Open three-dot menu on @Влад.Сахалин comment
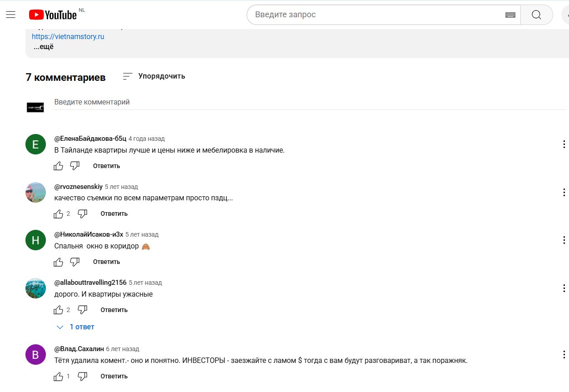Screen dimensions: 569x392 [564, 355]
